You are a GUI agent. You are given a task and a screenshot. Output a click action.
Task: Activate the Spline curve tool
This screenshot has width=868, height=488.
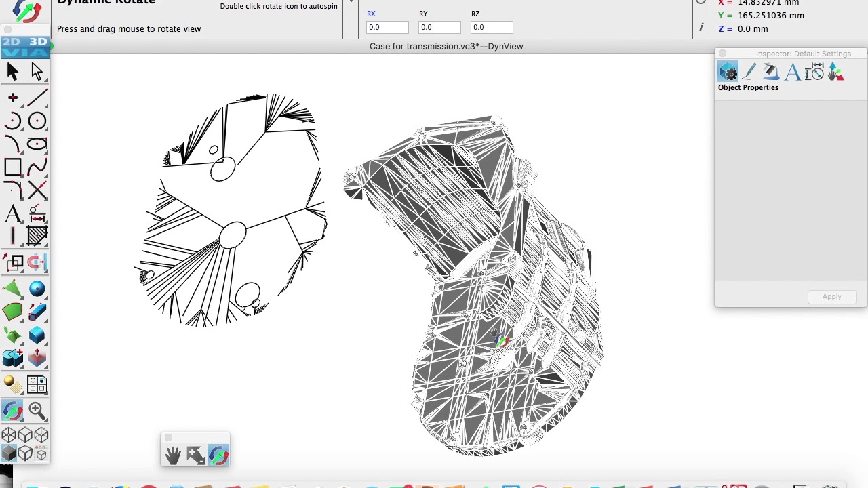point(37,167)
